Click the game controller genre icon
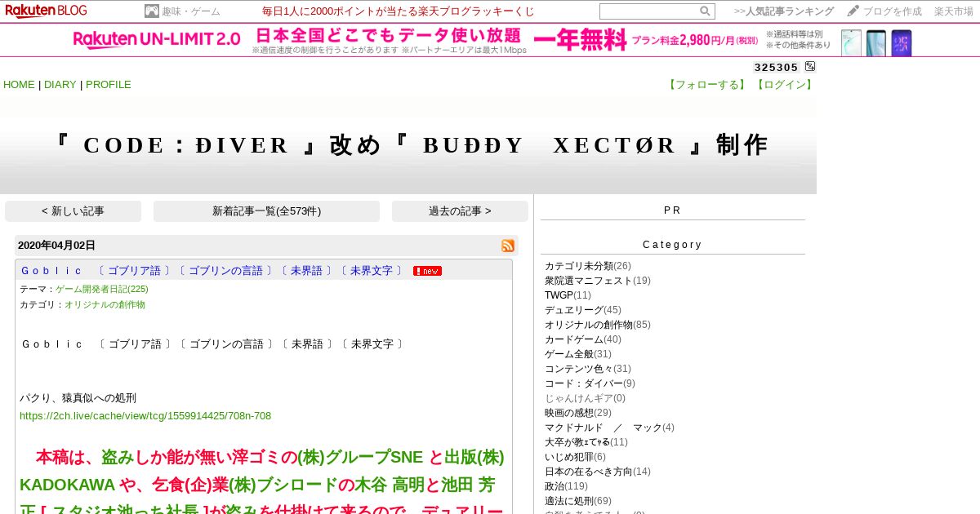Image resolution: width=980 pixels, height=514 pixels. [152, 11]
